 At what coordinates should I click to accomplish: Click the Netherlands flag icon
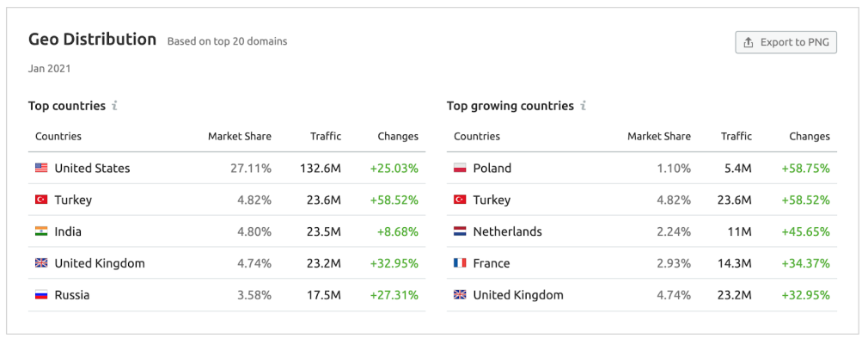[x=460, y=231]
